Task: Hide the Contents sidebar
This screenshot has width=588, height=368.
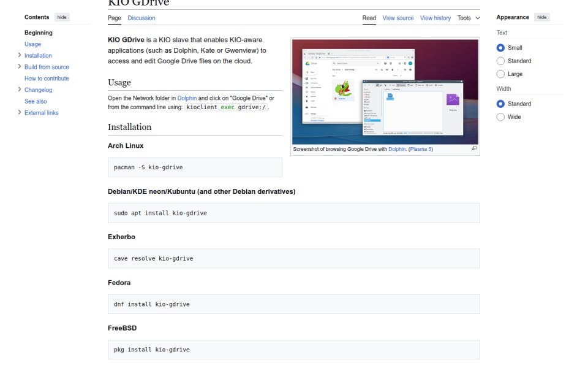Action: [x=62, y=17]
